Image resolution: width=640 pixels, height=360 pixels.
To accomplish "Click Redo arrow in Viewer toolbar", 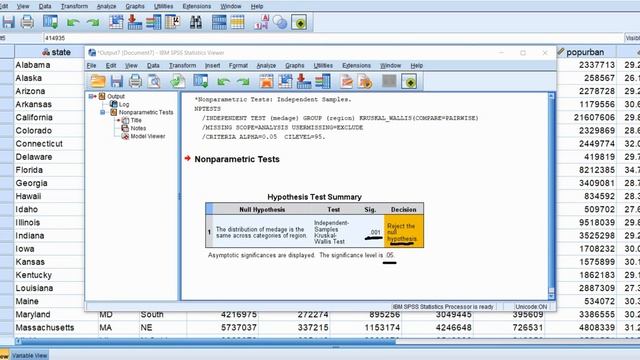I will 243,82.
